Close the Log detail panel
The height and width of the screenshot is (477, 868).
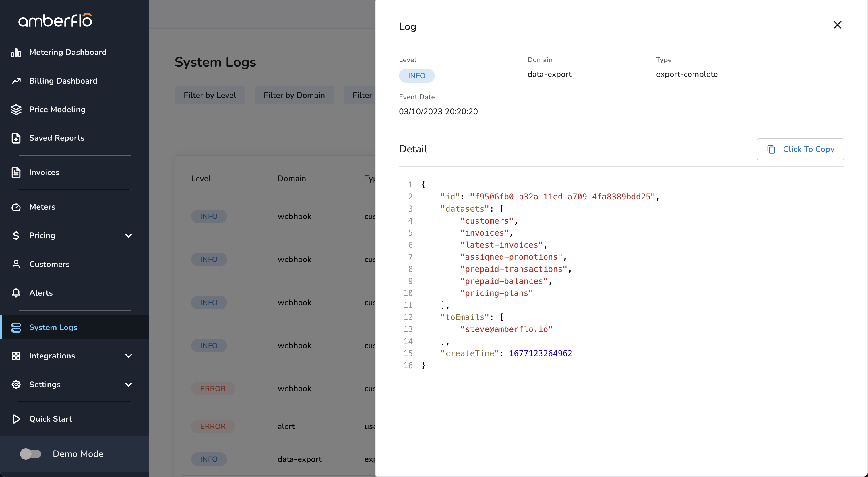click(x=837, y=25)
